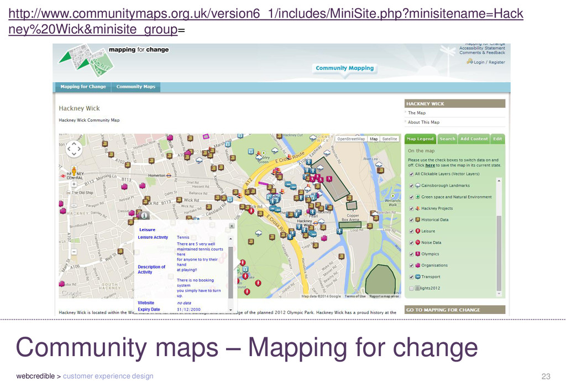Click Transport legend icon
Viewport: 566px width, 392px height.
(418, 276)
